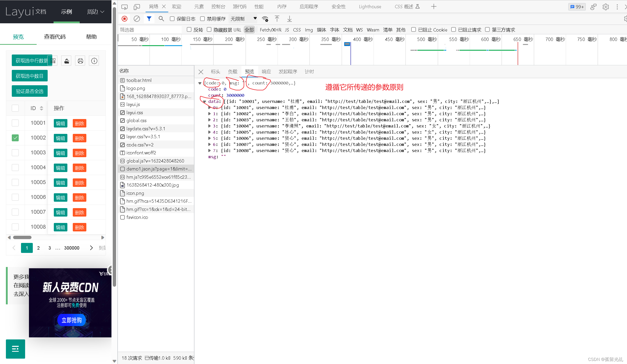Image resolution: width=627 pixels, height=364 pixels.
Task: Enable the preserve log checkbox
Action: [x=172, y=19]
